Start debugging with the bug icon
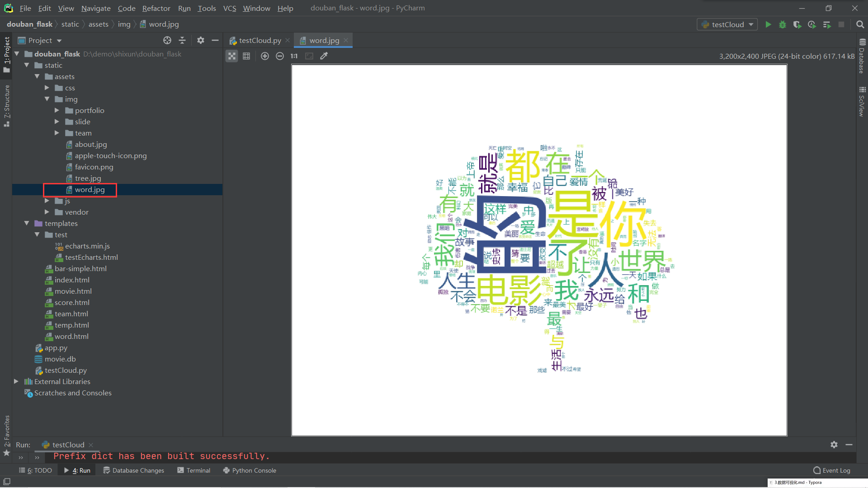Viewport: 868px width, 488px height. (x=783, y=24)
